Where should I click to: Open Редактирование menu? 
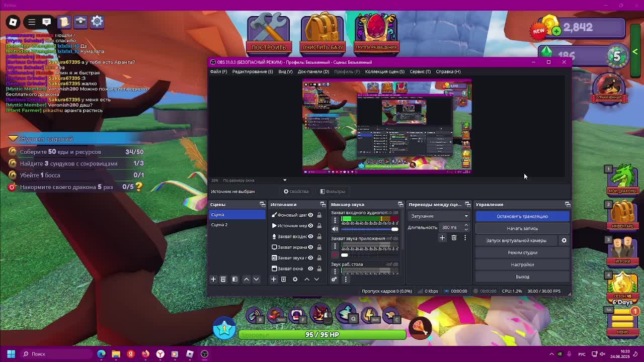pyautogui.click(x=253, y=71)
